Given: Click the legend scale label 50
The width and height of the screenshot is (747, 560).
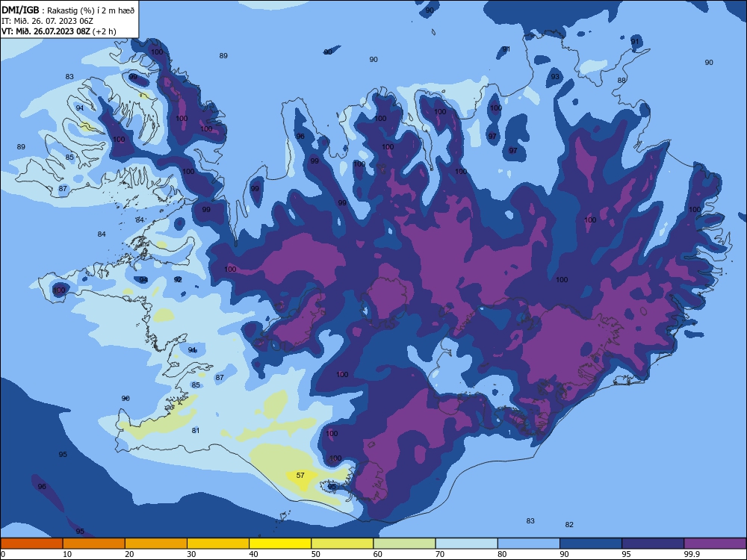Looking at the screenshot, I should pos(315,554).
